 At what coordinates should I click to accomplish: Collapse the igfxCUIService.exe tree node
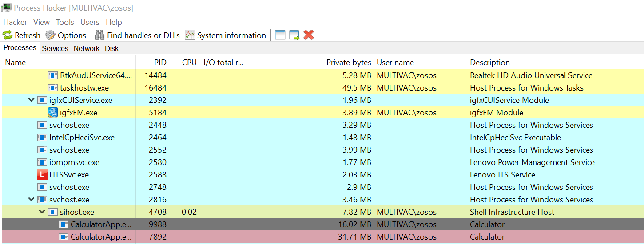coord(31,100)
